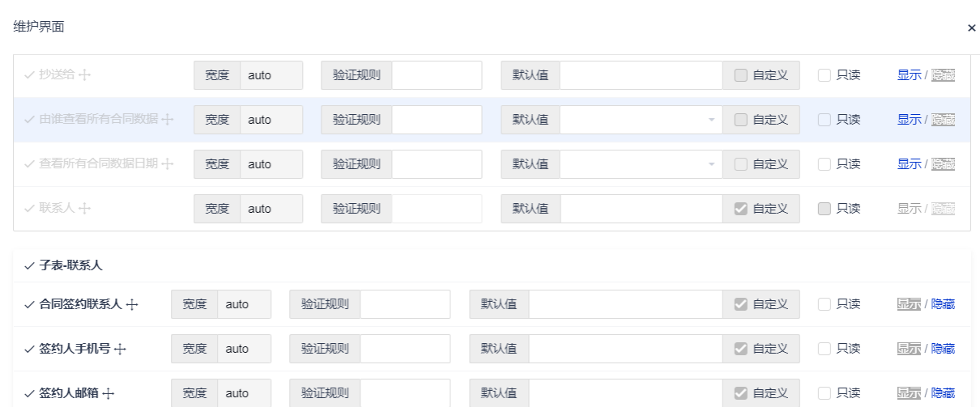Close the 维护界面 dialog
The height and width of the screenshot is (407, 980).
click(x=971, y=28)
